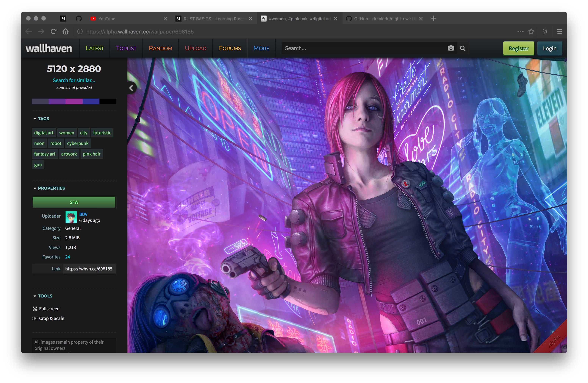Screen dimensions: 588x383
Task: Click the magenta color swatch
Action: coord(74,101)
